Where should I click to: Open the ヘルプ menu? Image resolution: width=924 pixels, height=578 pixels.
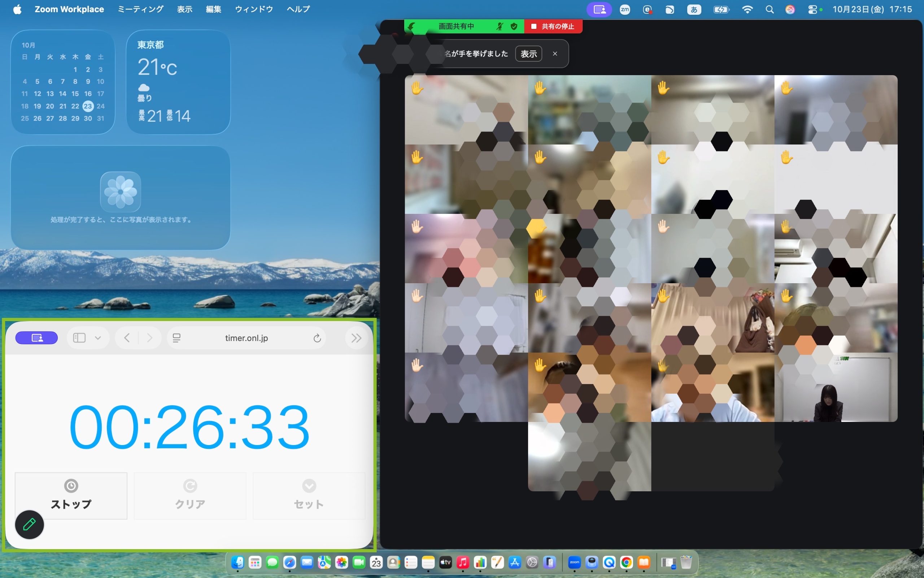coord(298,9)
